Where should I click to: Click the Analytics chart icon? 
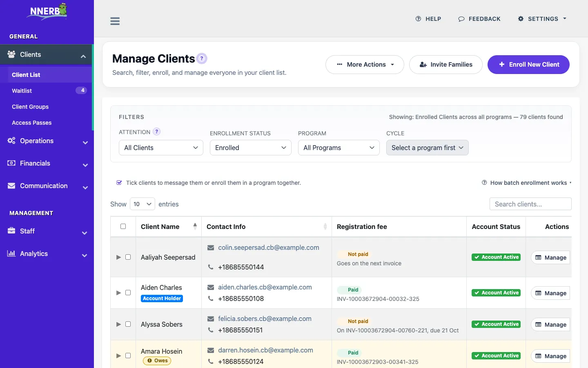11,254
